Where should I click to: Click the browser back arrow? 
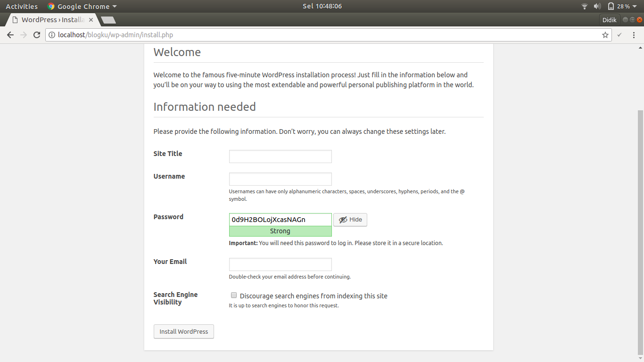10,35
